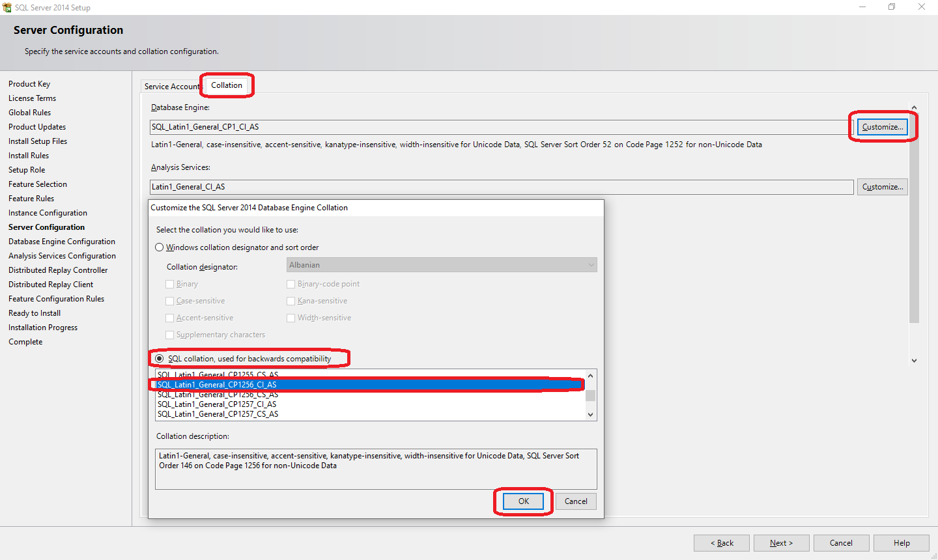Screen dimensions: 938x560
Task: Open the Collation tab
Action: coord(227,85)
